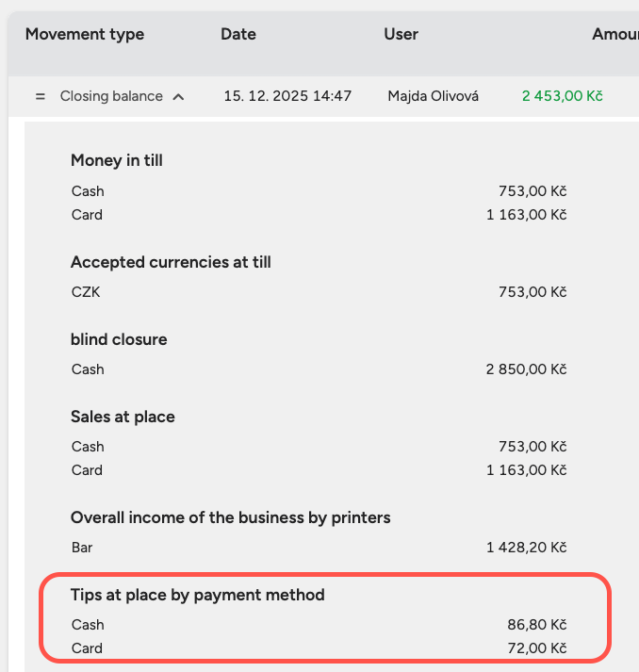
Task: Click the Bar printer income row
Action: 319,548
